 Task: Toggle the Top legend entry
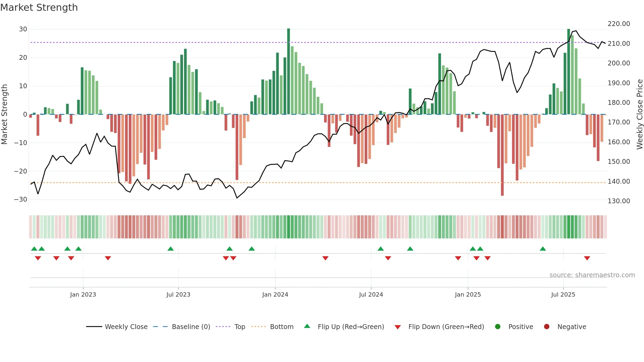(x=230, y=327)
